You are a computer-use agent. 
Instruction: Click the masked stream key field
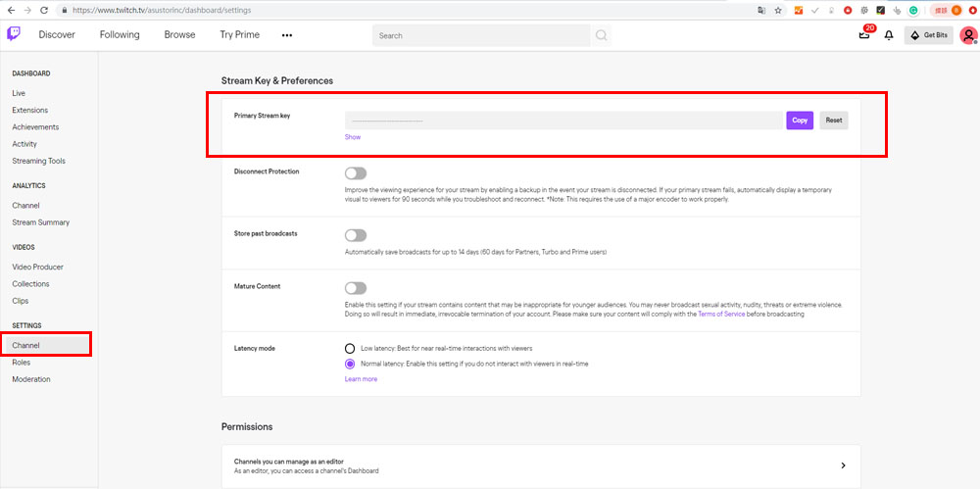click(x=563, y=121)
